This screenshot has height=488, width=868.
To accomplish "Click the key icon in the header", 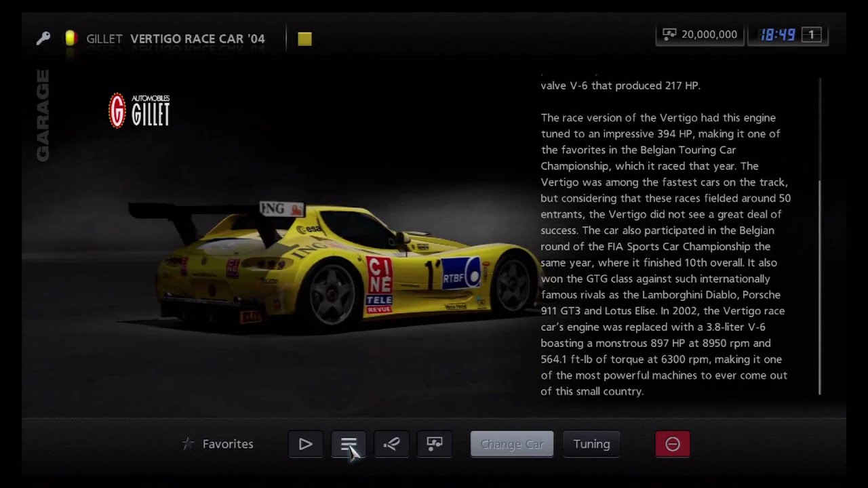I will point(43,39).
